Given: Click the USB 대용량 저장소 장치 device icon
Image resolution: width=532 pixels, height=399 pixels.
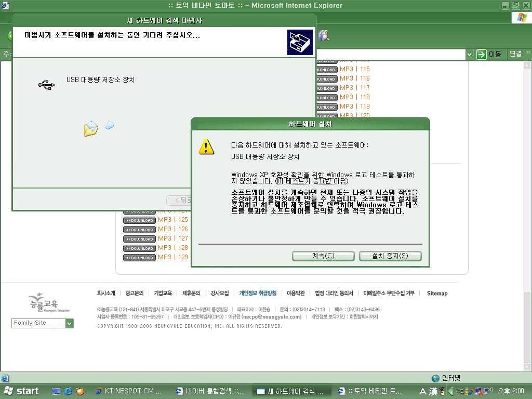Looking at the screenshot, I should pos(47,83).
